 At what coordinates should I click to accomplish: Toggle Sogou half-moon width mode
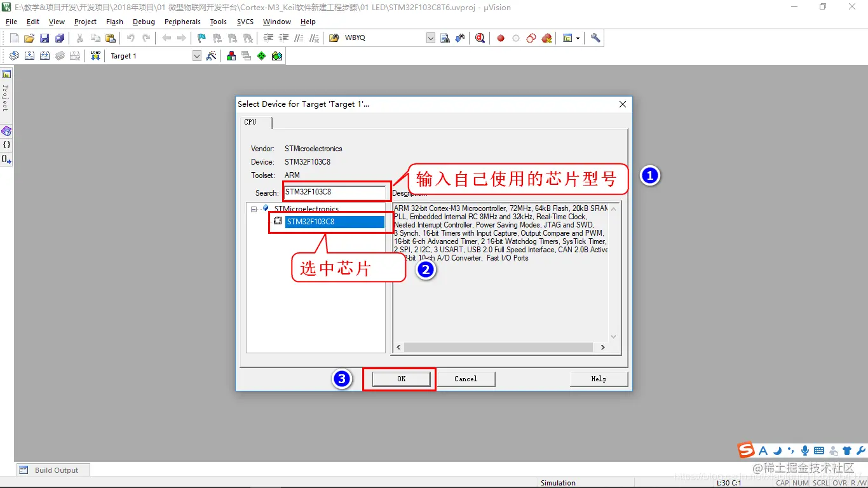click(x=777, y=451)
